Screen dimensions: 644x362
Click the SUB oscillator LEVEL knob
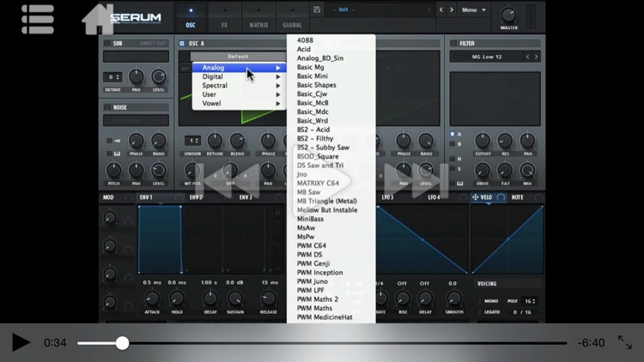[159, 76]
